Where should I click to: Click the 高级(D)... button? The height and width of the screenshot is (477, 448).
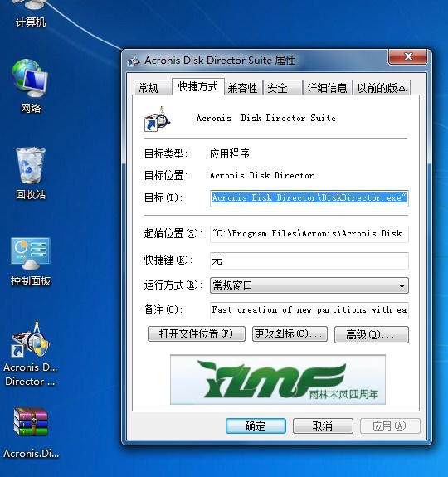point(372,335)
